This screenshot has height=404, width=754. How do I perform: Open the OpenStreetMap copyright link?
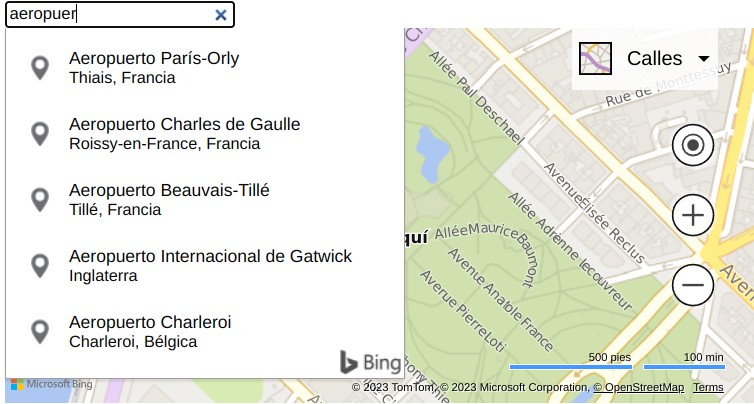pyautogui.click(x=640, y=388)
